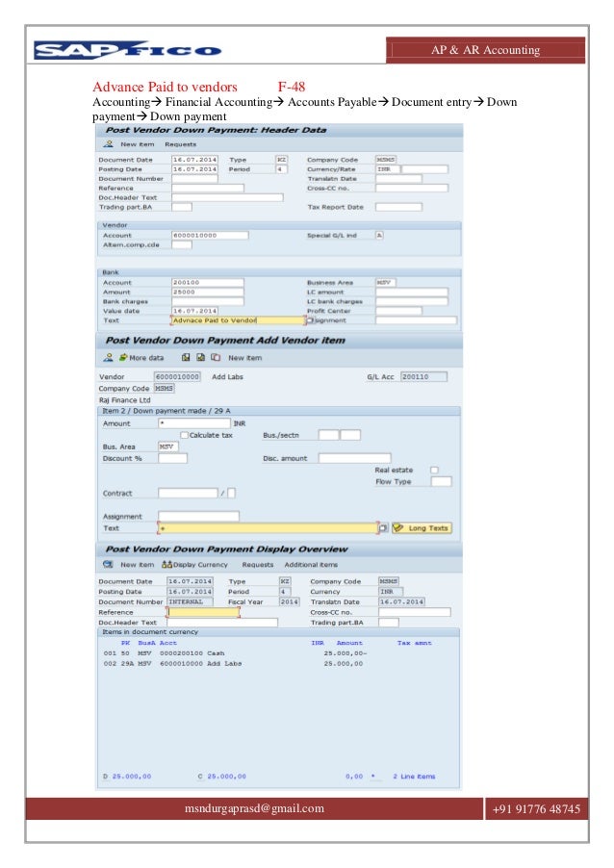
Task: Click Document Number field in Header Data
Action: point(195,179)
